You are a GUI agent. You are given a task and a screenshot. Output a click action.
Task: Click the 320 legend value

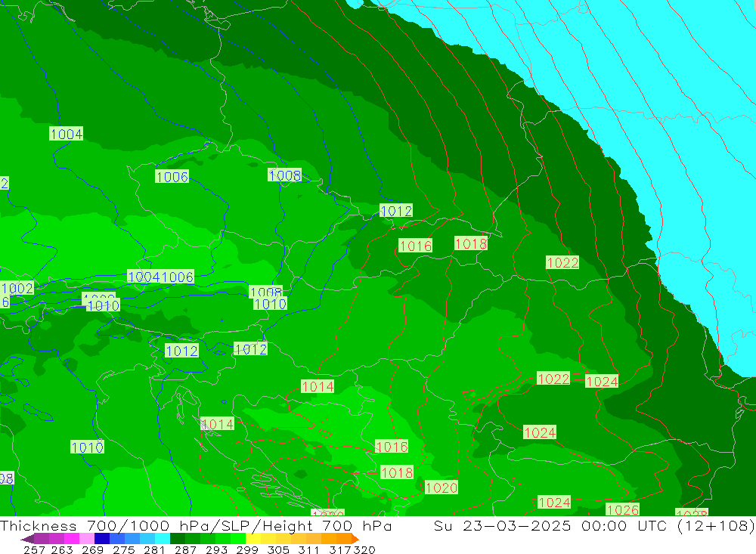pos(364,549)
